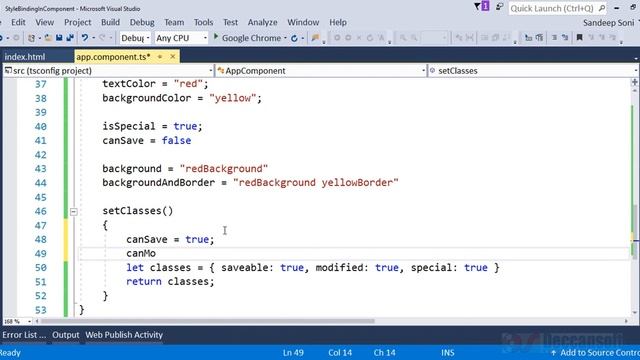Close the app.component.ts tab
The image size is (640, 360).
click(x=173, y=57)
